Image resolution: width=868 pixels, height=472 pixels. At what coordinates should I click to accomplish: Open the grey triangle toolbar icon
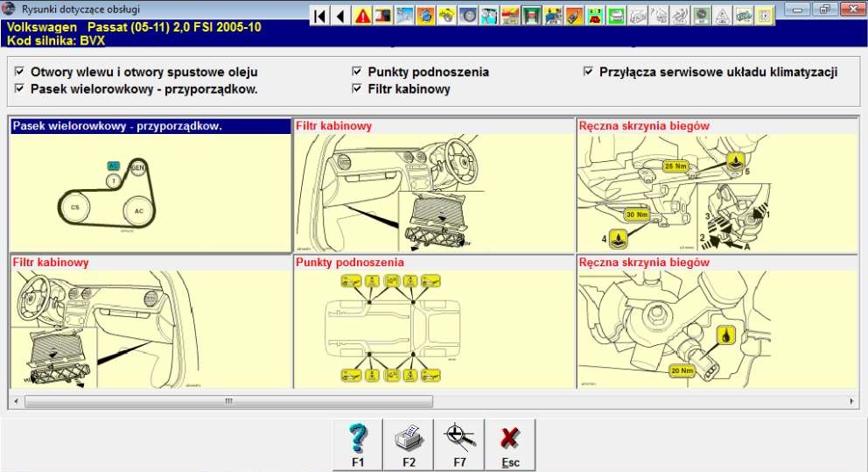click(722, 16)
